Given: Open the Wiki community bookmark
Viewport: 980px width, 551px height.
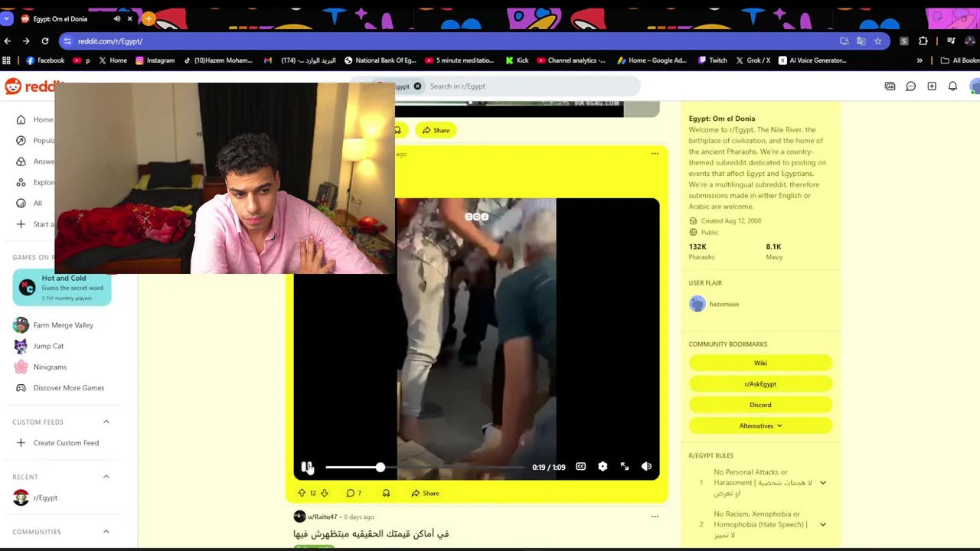Looking at the screenshot, I should pos(760,364).
